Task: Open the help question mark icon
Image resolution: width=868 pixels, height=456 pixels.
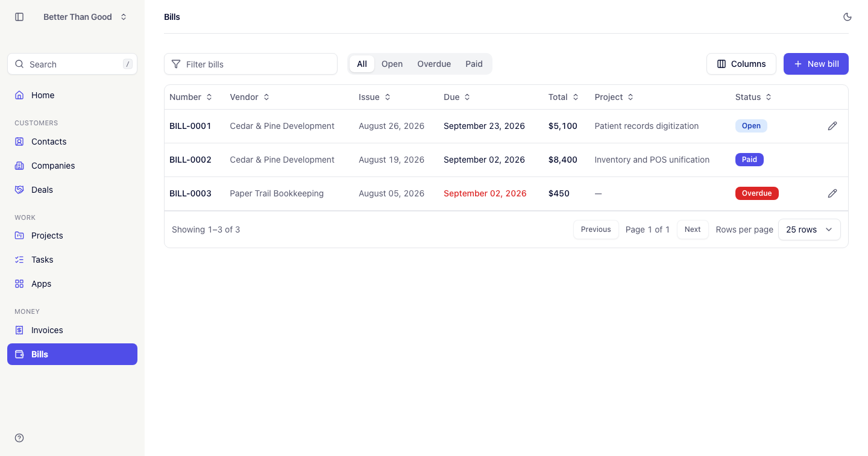Action: coord(19,438)
